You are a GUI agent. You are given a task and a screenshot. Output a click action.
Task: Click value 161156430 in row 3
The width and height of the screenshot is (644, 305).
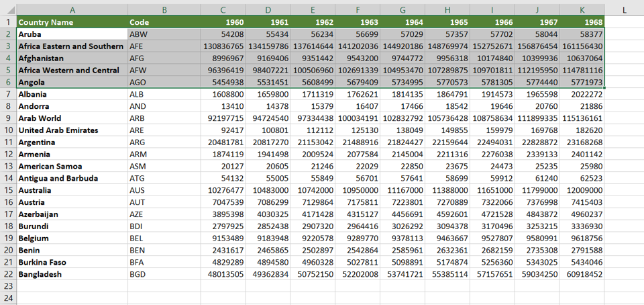pyautogui.click(x=582, y=46)
